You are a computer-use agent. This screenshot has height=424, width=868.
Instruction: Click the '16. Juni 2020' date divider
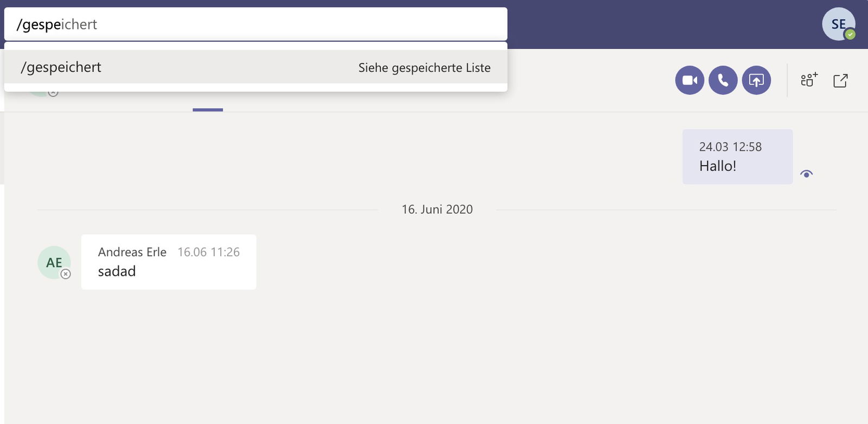tap(437, 210)
